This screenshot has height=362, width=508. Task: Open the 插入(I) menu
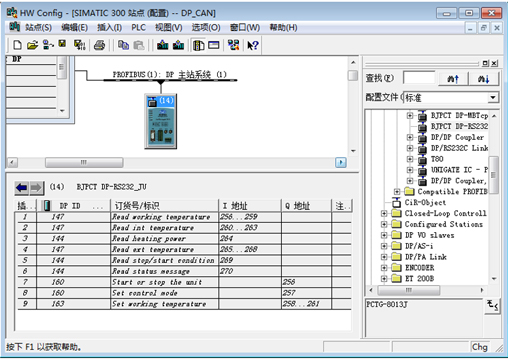[109, 27]
